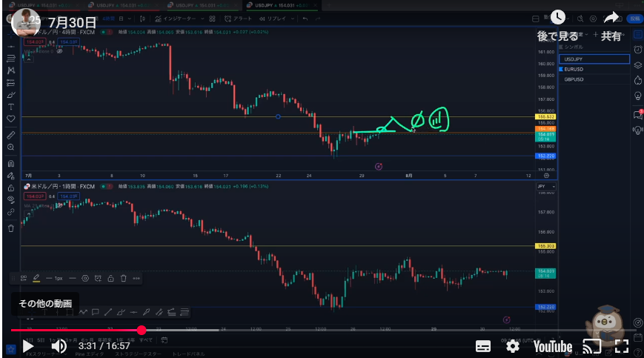Cast video to another device
644x358 pixels.
tap(591, 346)
